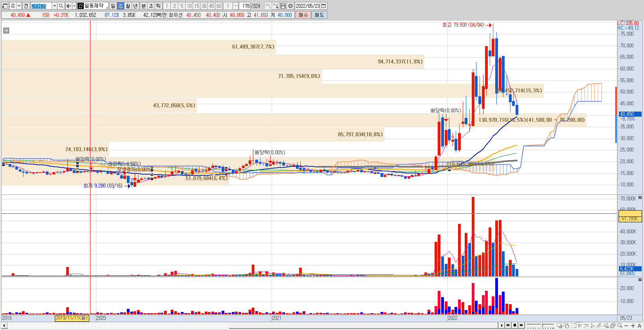
Task: Select the 틱 tick period button
Action: pyautogui.click(x=158, y=6)
